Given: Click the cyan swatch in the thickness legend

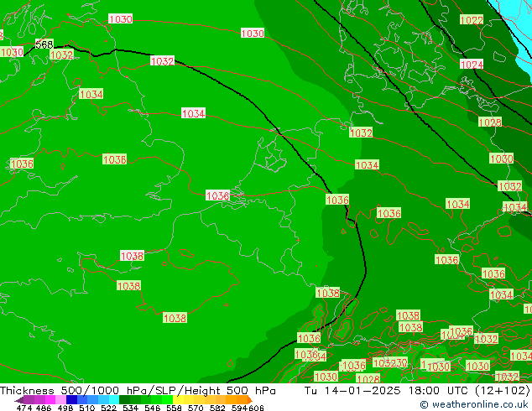Looking at the screenshot, I should pos(114,399).
